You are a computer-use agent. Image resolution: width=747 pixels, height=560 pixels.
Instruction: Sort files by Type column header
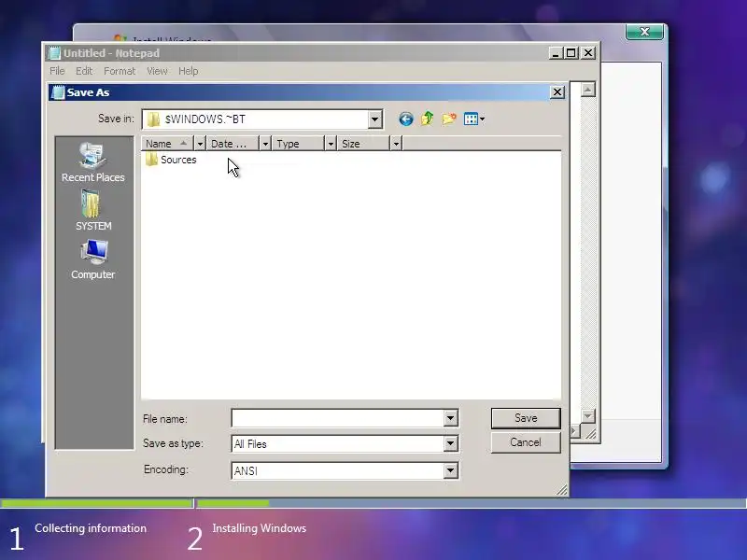[x=298, y=144]
